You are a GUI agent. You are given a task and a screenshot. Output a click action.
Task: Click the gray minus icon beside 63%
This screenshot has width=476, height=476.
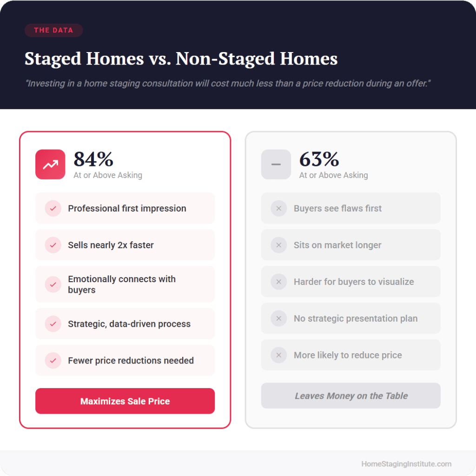(276, 164)
